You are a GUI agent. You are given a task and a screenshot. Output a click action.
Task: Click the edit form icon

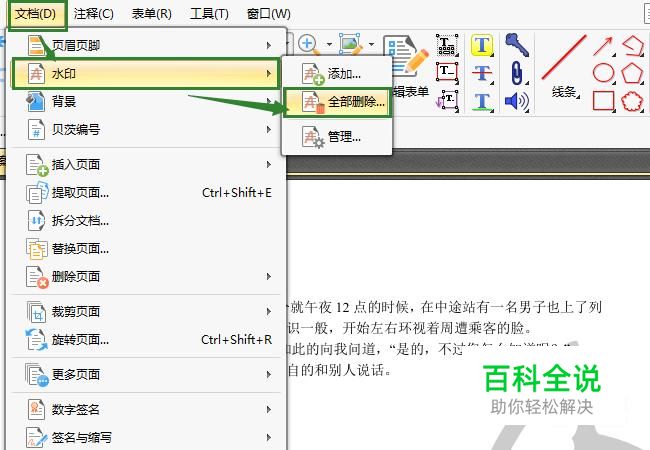pyautogui.click(x=406, y=56)
